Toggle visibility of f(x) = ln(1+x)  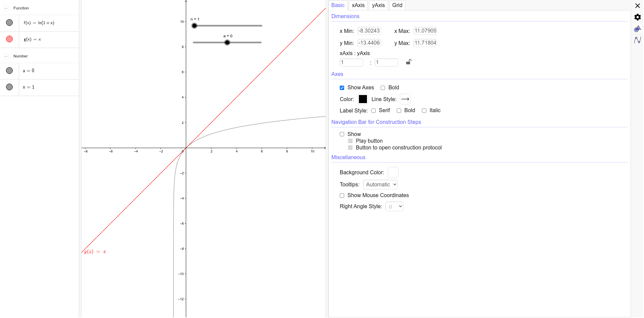click(x=9, y=22)
